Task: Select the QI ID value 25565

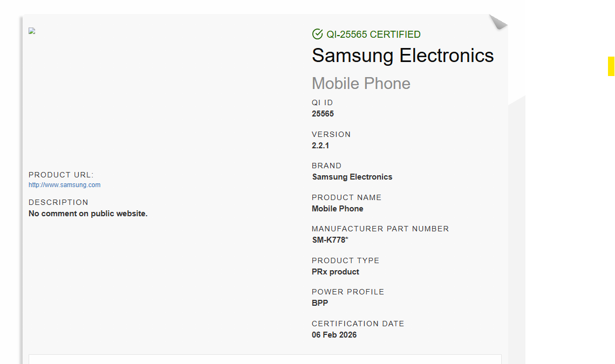Action: click(323, 114)
